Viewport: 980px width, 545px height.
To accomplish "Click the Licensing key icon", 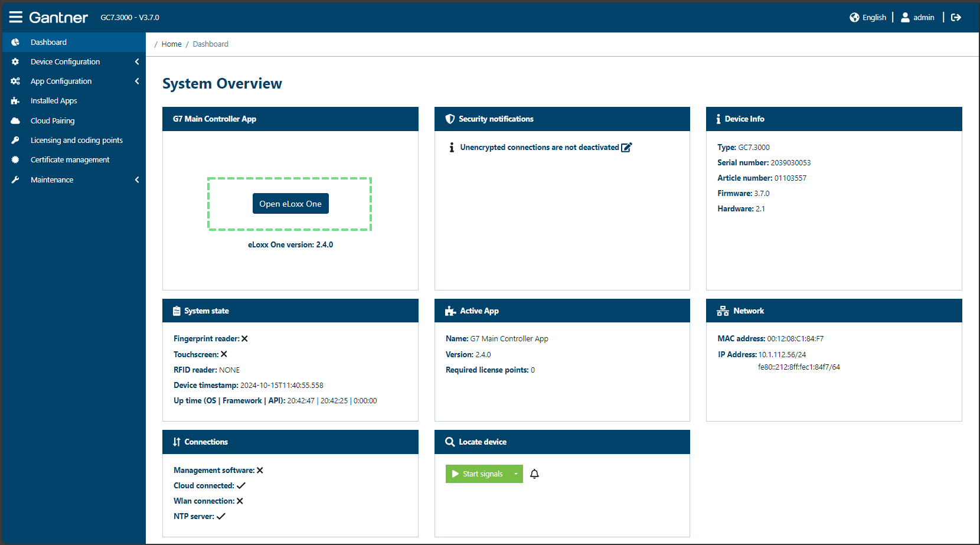I will pyautogui.click(x=15, y=140).
